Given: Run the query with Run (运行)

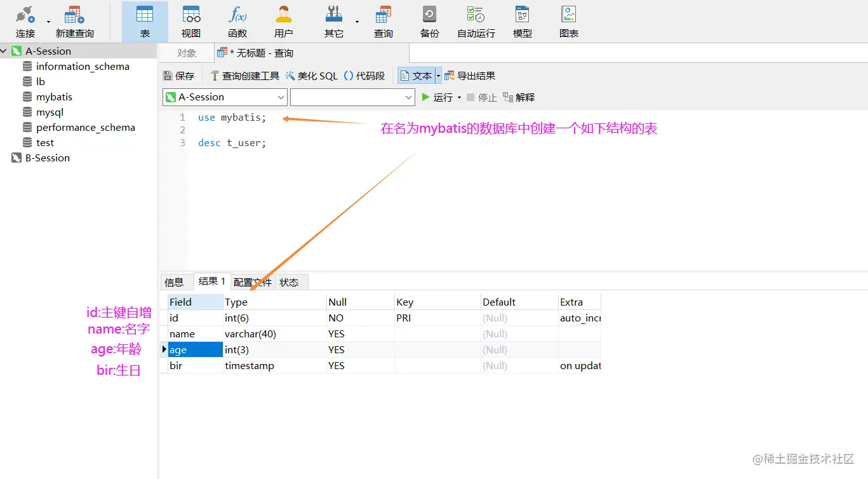Looking at the screenshot, I should pos(437,97).
